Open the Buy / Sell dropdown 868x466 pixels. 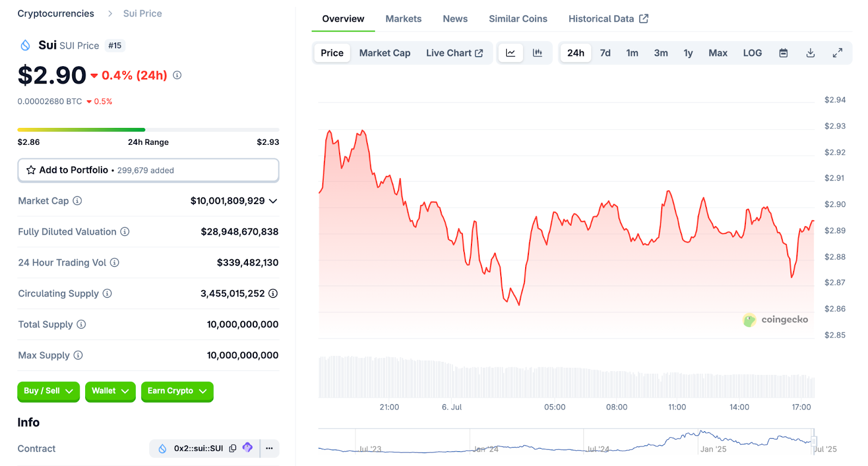point(48,391)
